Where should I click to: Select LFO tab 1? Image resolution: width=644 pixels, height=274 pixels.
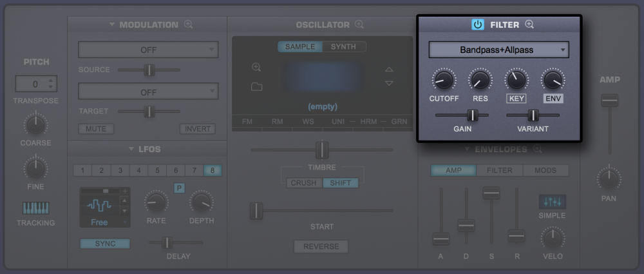[83, 170]
